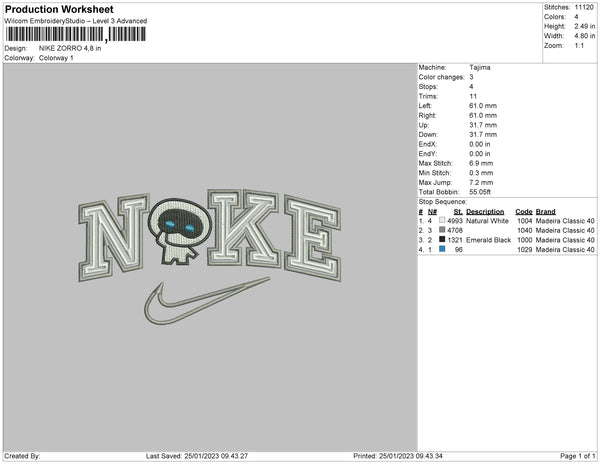The width and height of the screenshot is (600, 464).
Task: Click thread code 1000
Action: (525, 240)
